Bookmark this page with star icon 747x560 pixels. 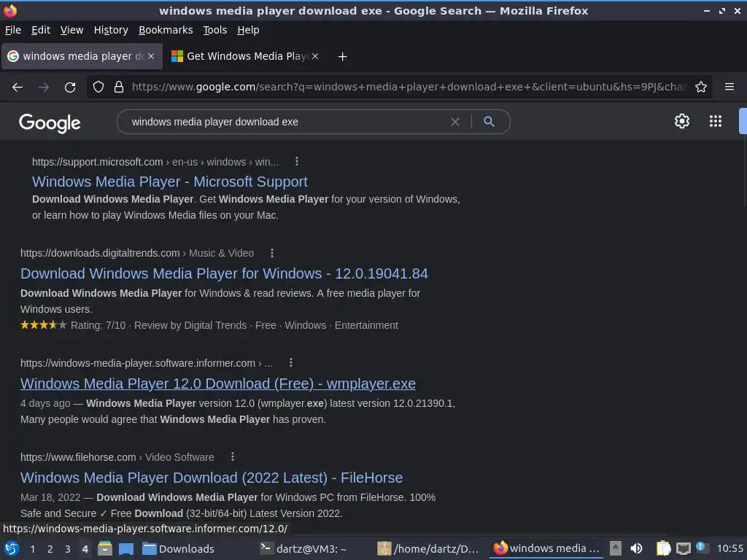pos(701,87)
